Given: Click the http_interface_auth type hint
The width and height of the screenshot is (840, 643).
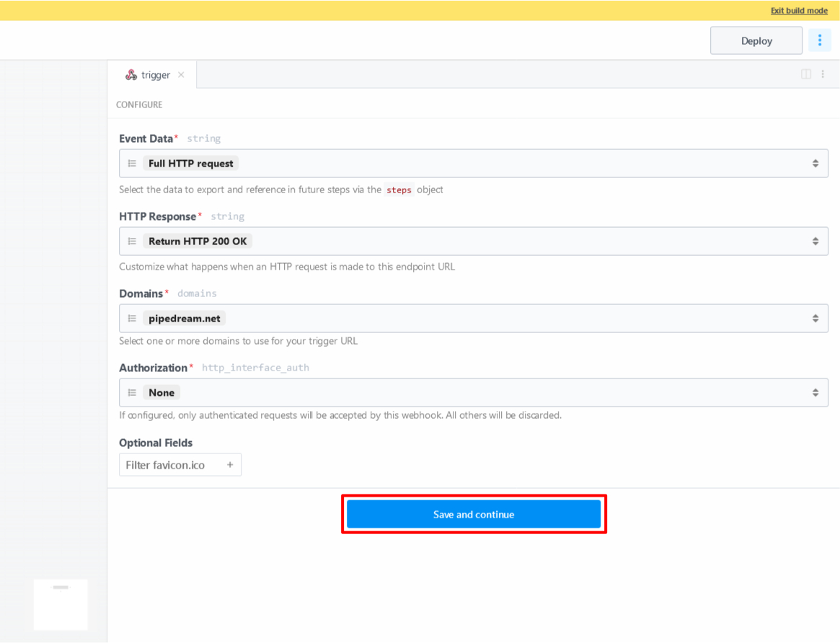Looking at the screenshot, I should [255, 368].
